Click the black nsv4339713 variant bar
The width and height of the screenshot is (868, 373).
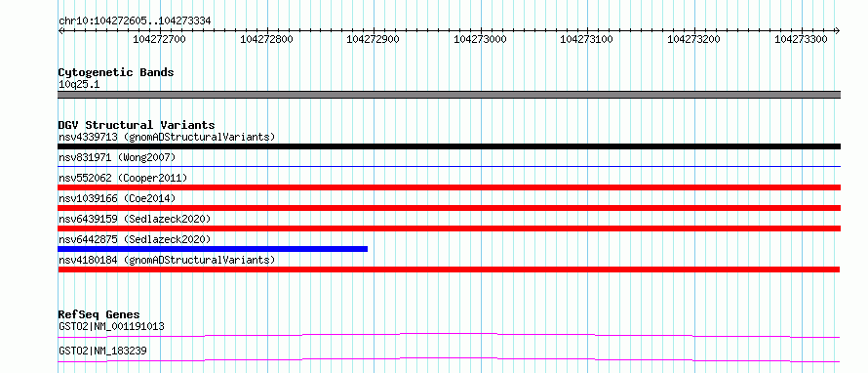tap(449, 146)
